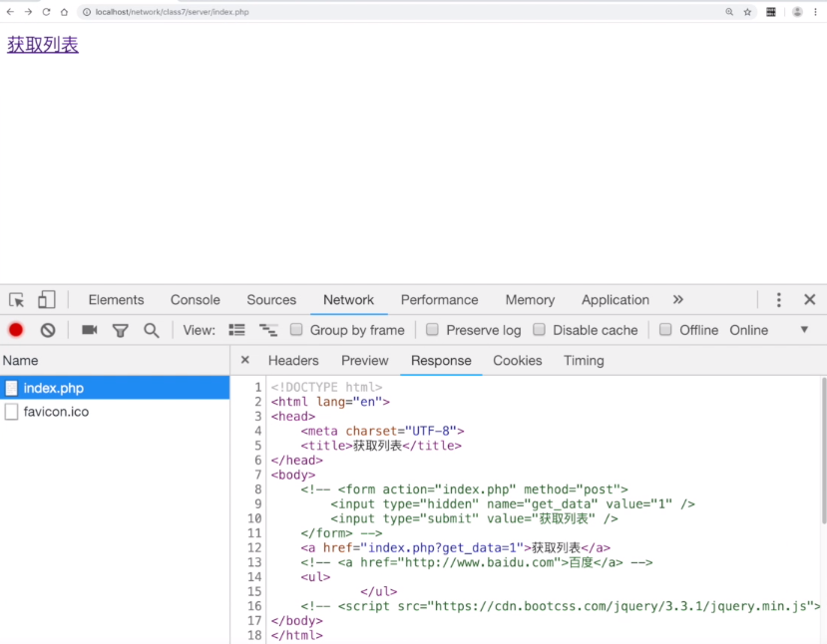Open the network search magnifier
This screenshot has height=644, width=827.
pos(152,330)
